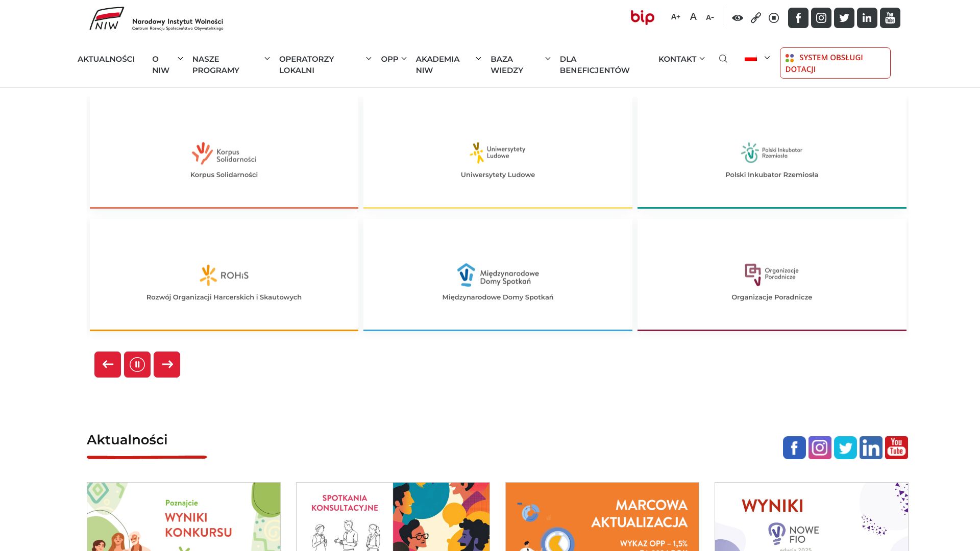Open LinkedIn from the header icons
980x551 pixels.
tap(867, 18)
